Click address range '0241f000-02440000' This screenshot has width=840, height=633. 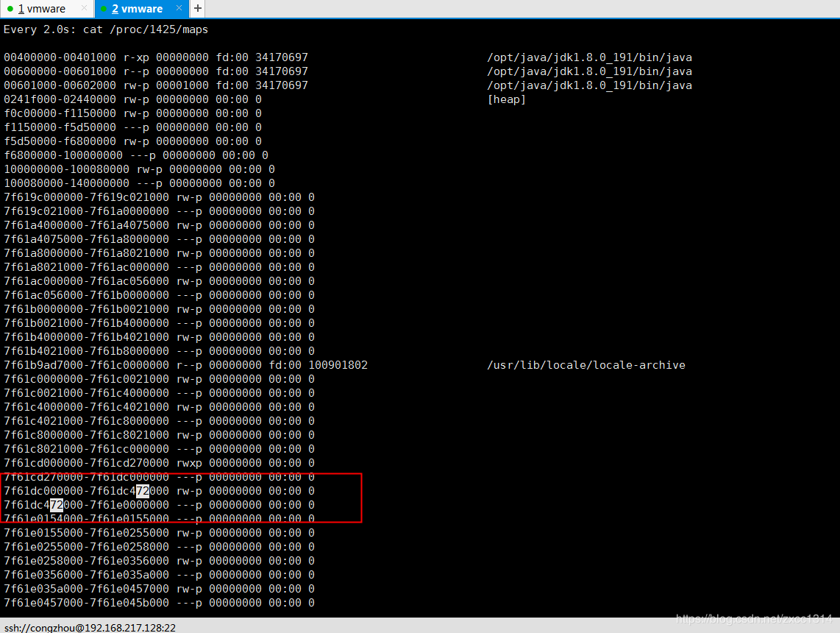[60, 99]
